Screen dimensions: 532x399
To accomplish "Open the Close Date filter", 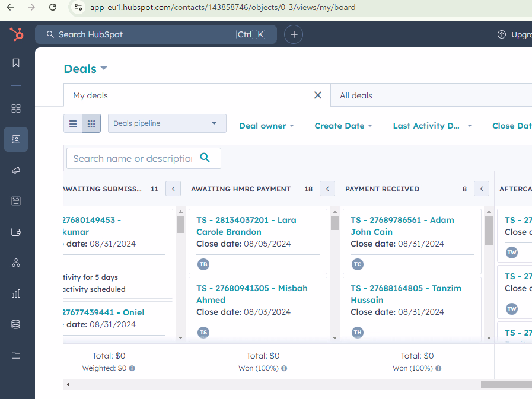I will [512, 126].
